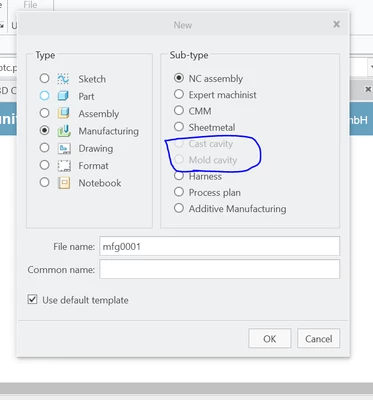Click the File name input field
The width and height of the screenshot is (373, 400).
(219, 246)
